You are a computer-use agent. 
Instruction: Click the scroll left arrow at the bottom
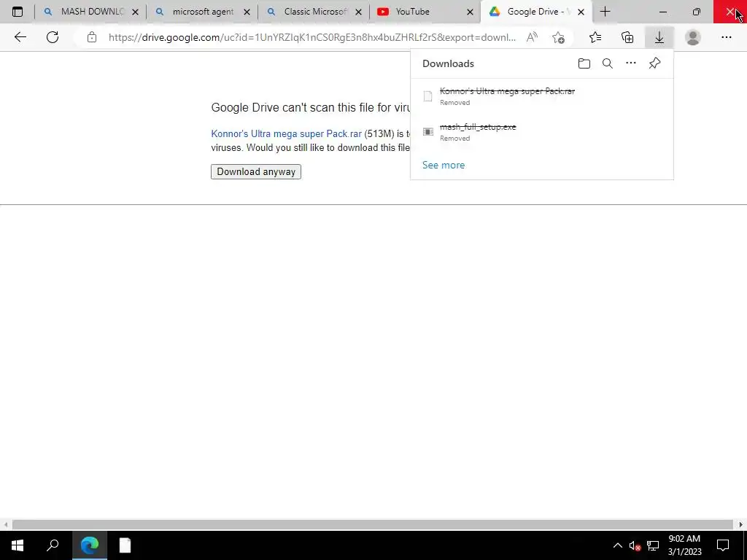5,525
